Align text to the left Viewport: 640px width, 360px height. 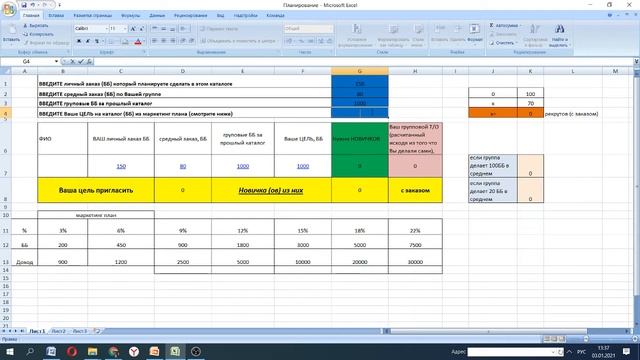(x=155, y=41)
